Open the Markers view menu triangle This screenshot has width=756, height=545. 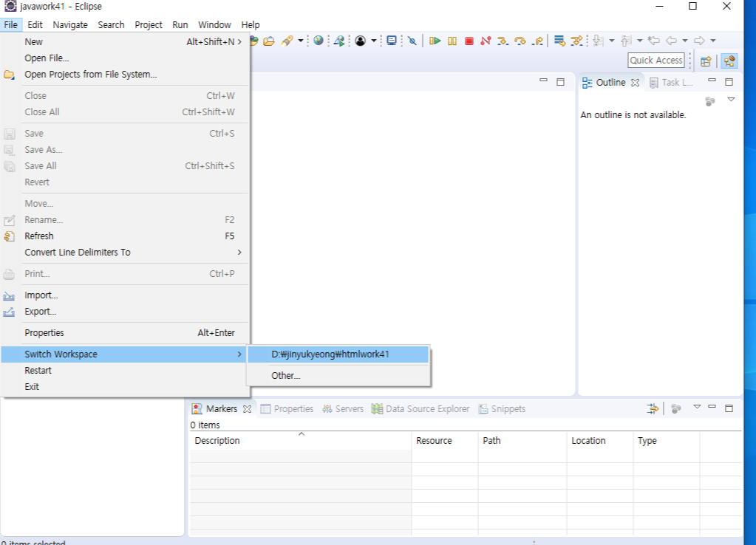(697, 407)
